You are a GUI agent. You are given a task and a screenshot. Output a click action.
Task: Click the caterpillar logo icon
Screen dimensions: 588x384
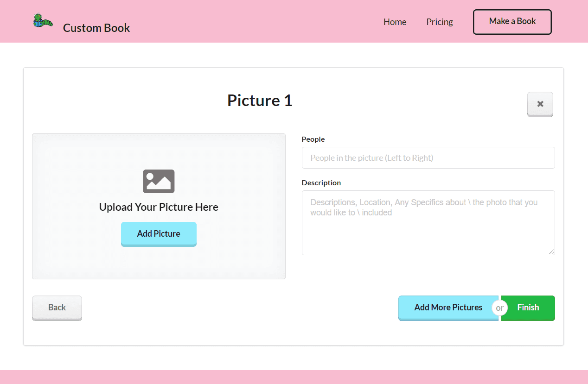43,21
